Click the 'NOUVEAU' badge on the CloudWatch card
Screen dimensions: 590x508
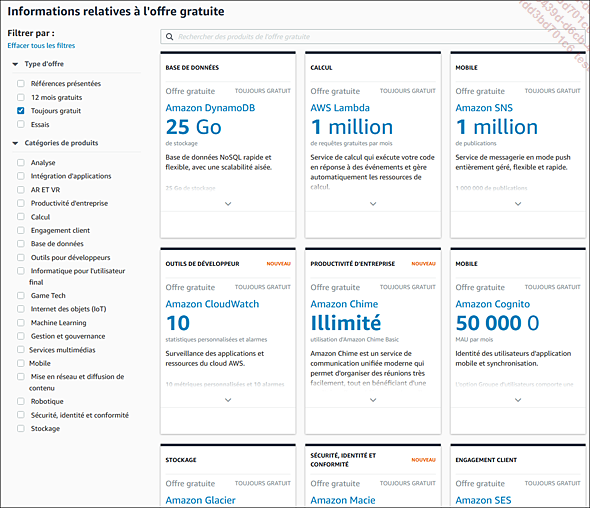[x=279, y=264]
